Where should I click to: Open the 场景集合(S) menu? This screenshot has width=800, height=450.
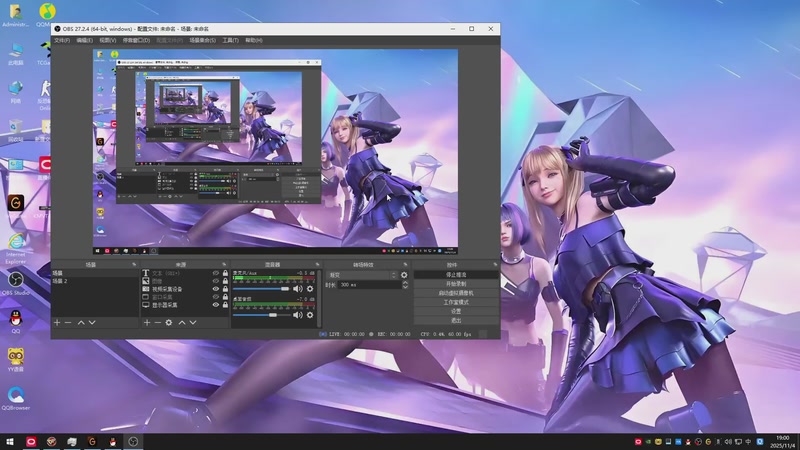pos(203,40)
